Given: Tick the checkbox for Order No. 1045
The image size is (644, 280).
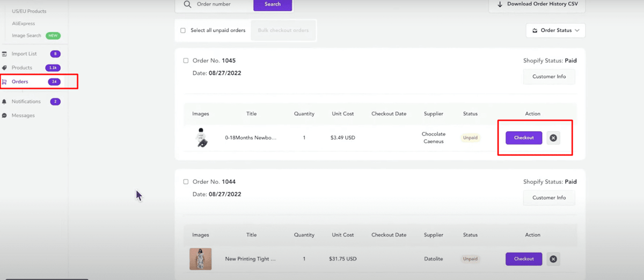Looking at the screenshot, I should point(186,61).
